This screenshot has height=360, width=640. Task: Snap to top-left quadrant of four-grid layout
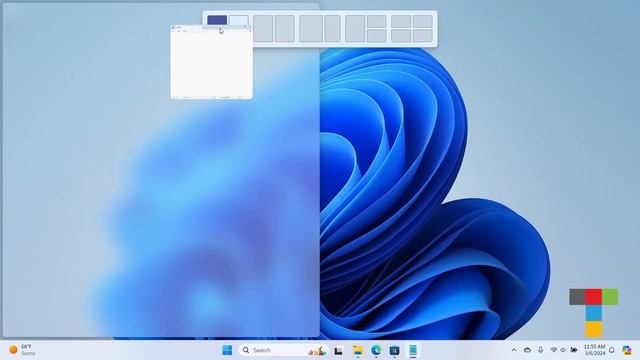tap(401, 21)
